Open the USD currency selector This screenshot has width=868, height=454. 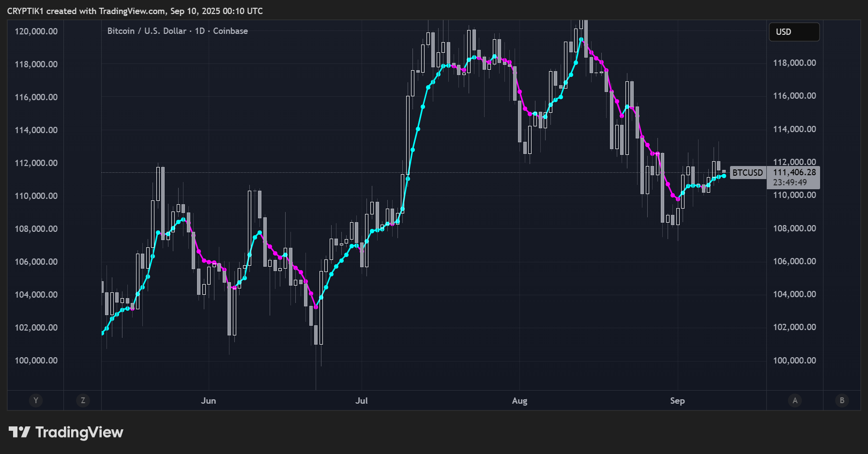(x=794, y=32)
